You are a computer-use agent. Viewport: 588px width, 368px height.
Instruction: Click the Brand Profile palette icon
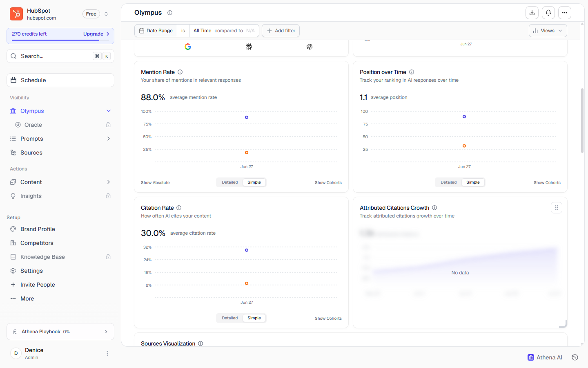click(x=13, y=229)
